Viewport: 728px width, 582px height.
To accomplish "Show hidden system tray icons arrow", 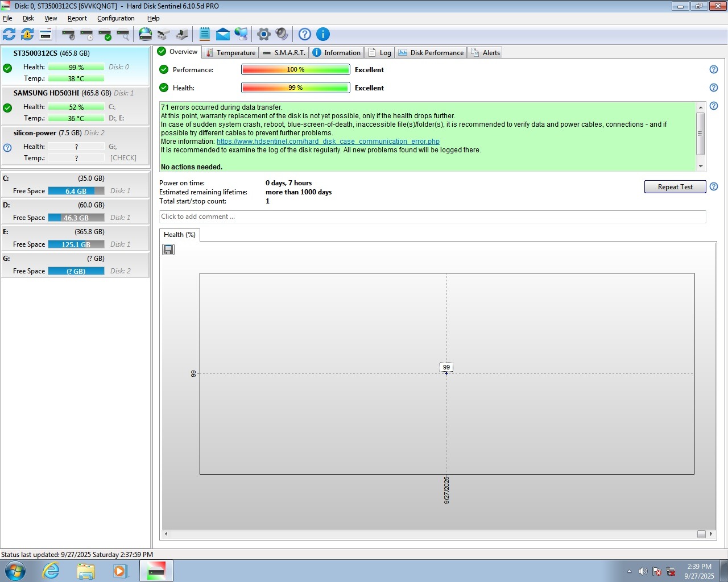I will 629,571.
